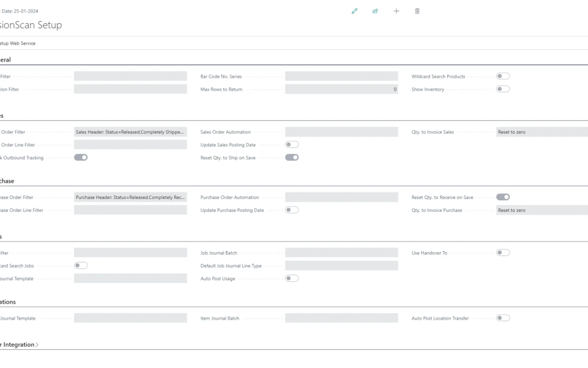Click the Locations section header
Image resolution: width=588 pixels, height=368 pixels.
pyautogui.click(x=8, y=302)
